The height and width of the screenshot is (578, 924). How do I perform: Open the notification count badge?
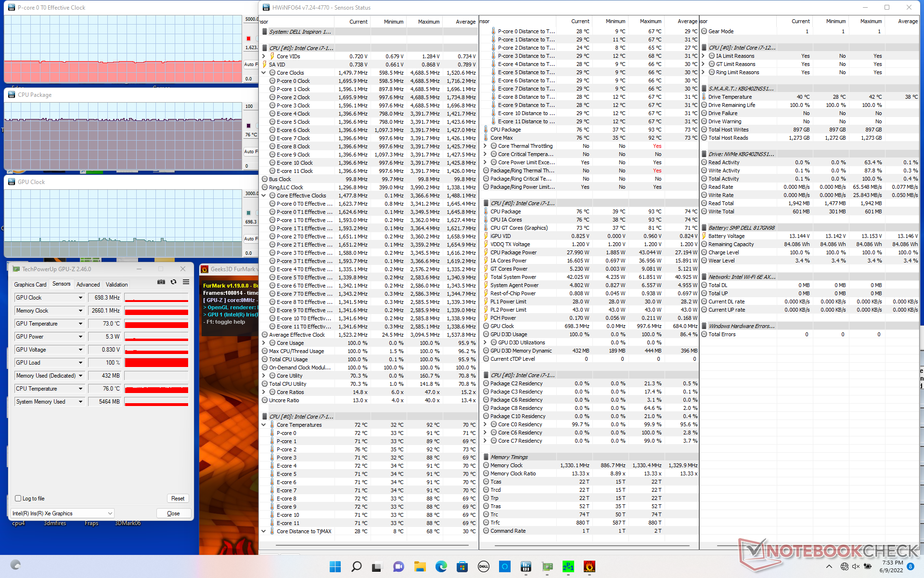click(x=911, y=566)
